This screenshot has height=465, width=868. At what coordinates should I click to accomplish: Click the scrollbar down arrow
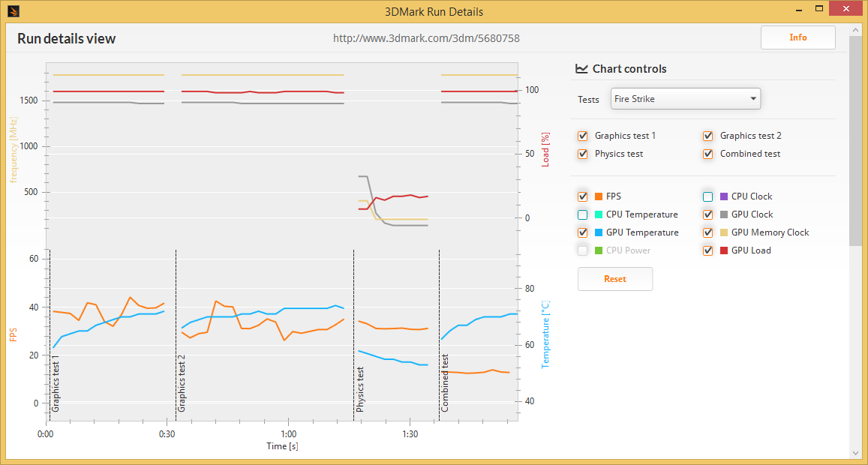pyautogui.click(x=855, y=452)
